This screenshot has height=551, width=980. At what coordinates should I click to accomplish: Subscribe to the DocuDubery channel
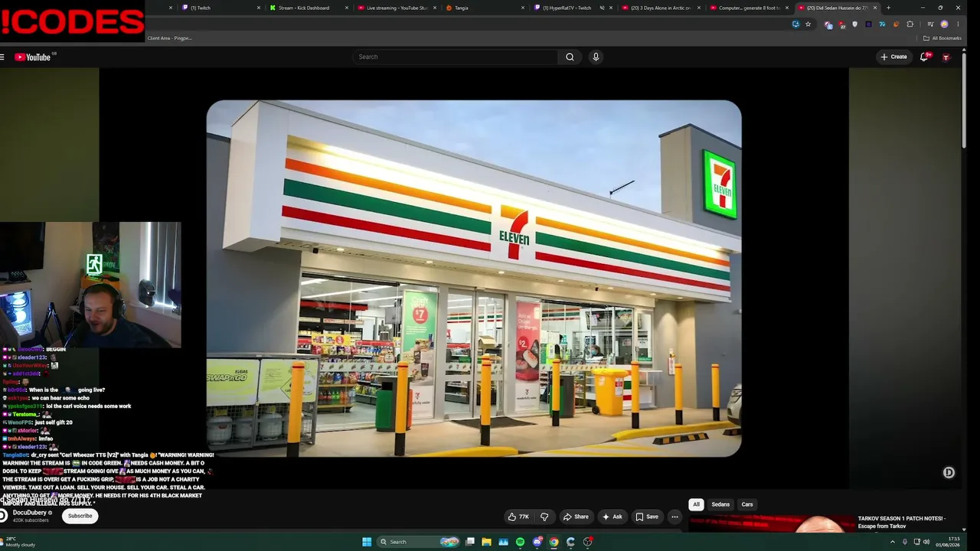[80, 516]
